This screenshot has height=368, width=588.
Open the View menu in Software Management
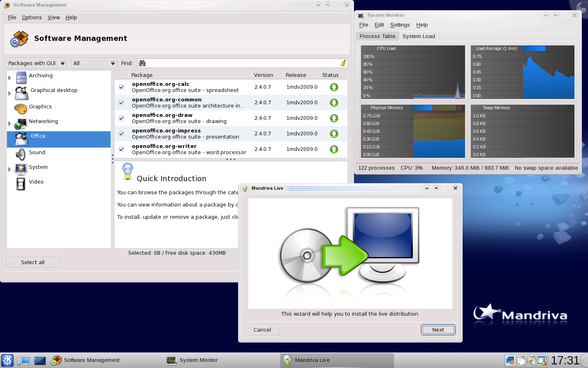tap(54, 17)
